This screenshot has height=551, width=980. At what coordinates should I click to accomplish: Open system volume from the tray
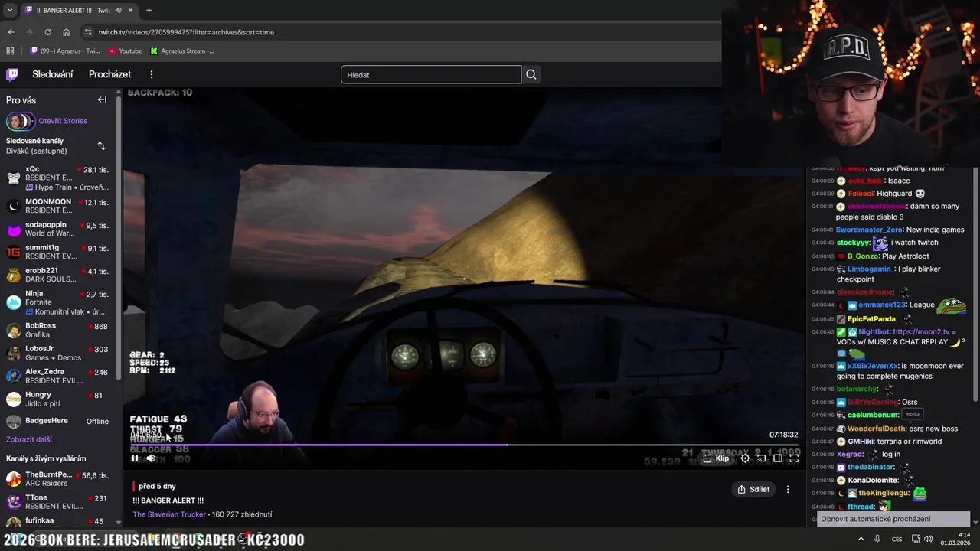929,539
